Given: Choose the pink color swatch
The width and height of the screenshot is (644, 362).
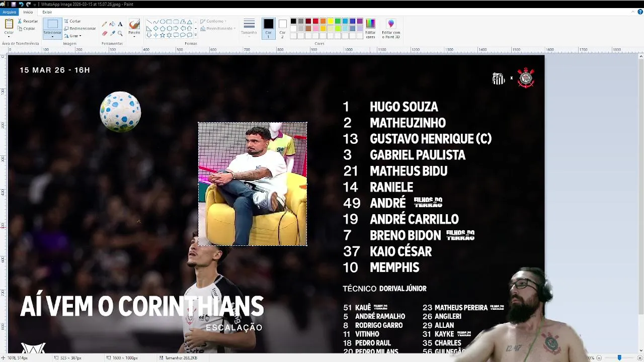Looking at the screenshot, I should tap(315, 29).
